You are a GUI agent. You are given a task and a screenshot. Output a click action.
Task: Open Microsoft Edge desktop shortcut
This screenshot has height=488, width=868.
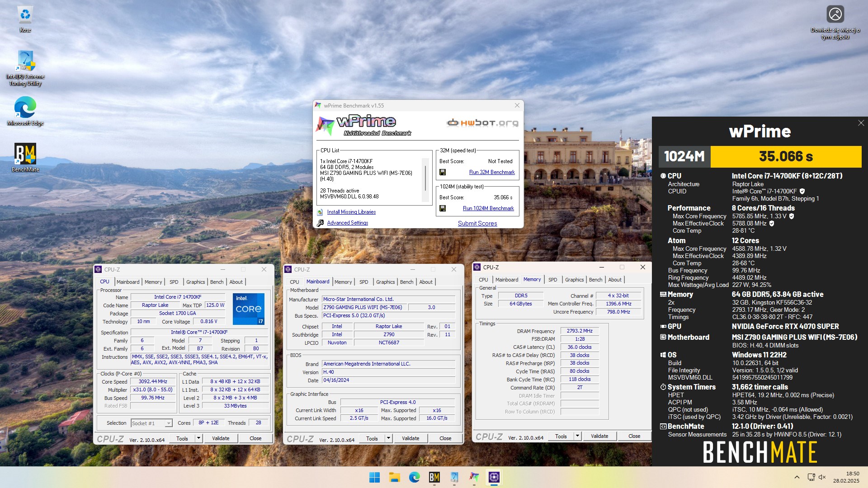(x=25, y=112)
